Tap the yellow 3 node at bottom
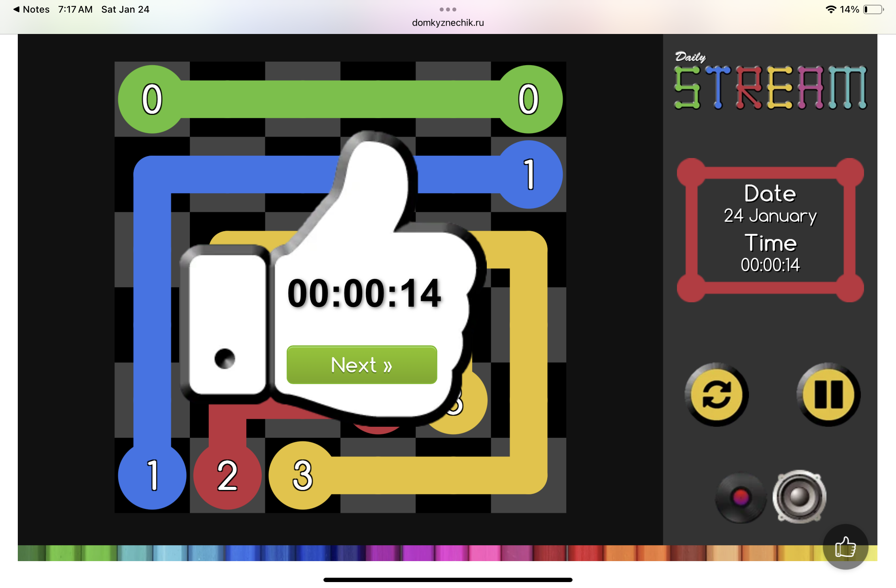 click(x=302, y=475)
